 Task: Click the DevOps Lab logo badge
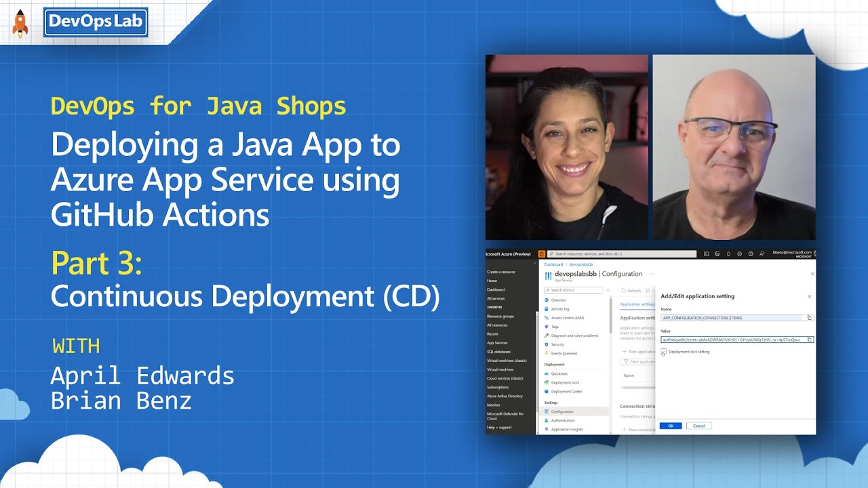tap(95, 22)
